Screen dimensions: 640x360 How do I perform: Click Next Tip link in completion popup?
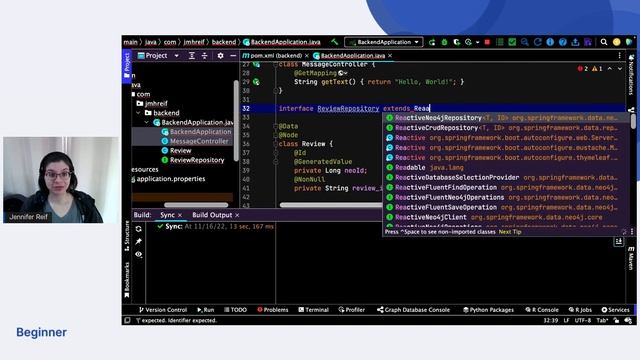(x=510, y=232)
